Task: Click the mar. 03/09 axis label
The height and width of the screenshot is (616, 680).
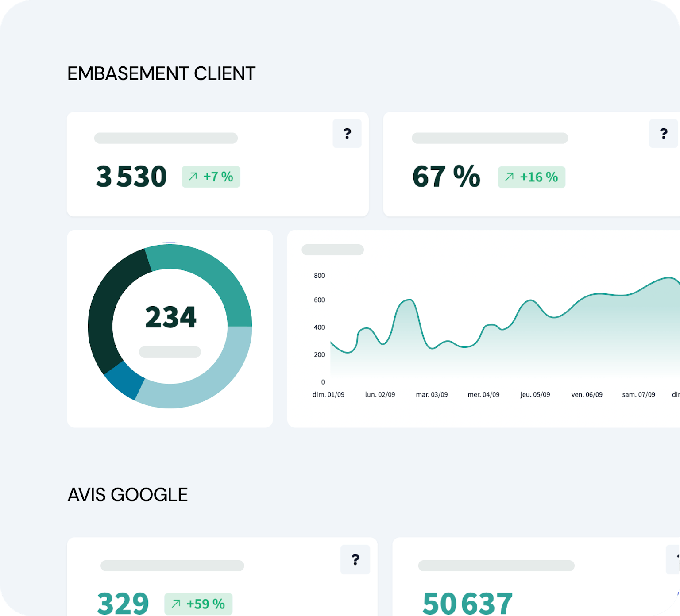Action: click(x=432, y=394)
